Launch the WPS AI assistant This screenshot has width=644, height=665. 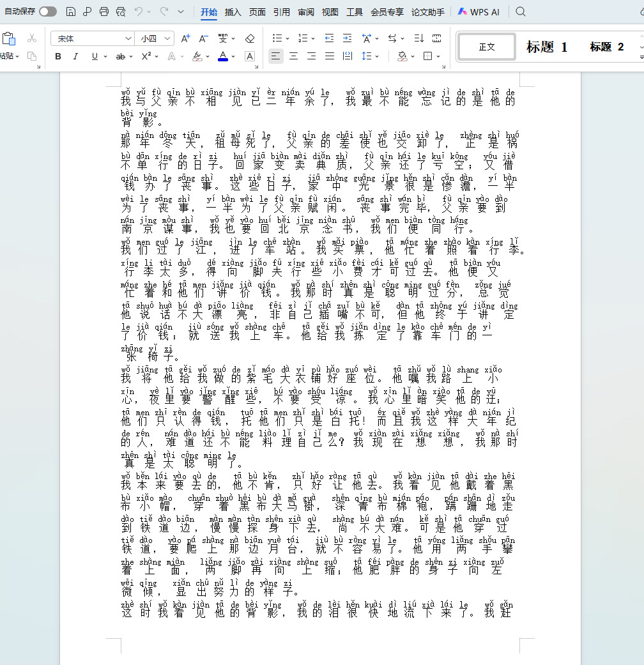pos(478,12)
